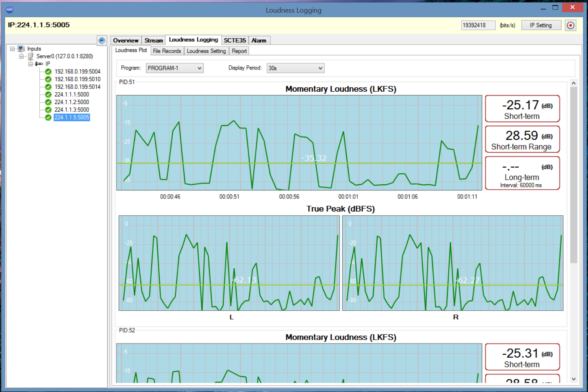Open the Alarm tab
Image resolution: width=588 pixels, height=392 pixels.
[x=259, y=40]
